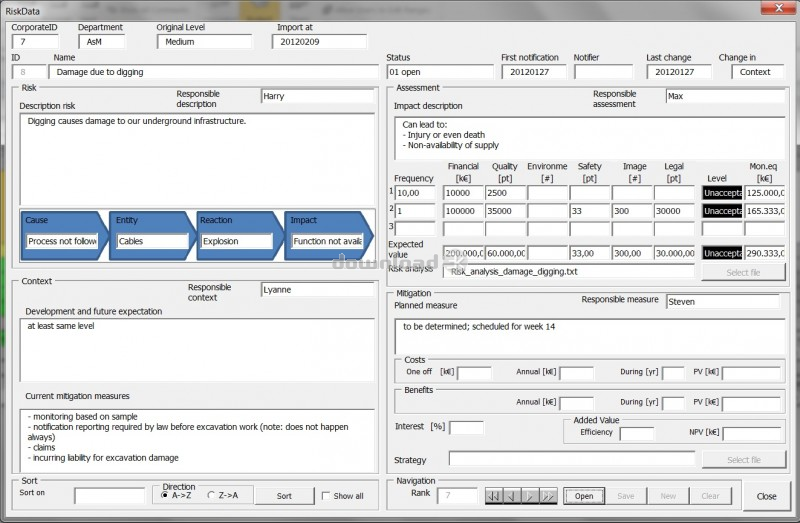Click the NPV field

pyautogui.click(x=752, y=434)
